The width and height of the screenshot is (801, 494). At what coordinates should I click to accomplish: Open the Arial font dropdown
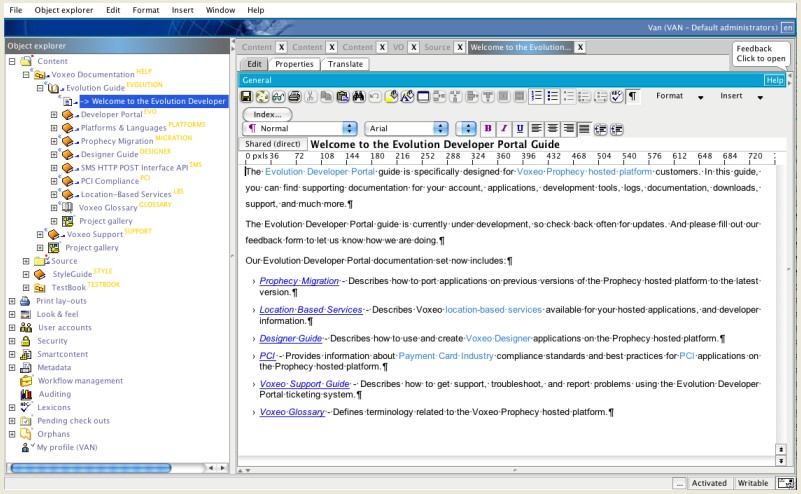(406, 129)
